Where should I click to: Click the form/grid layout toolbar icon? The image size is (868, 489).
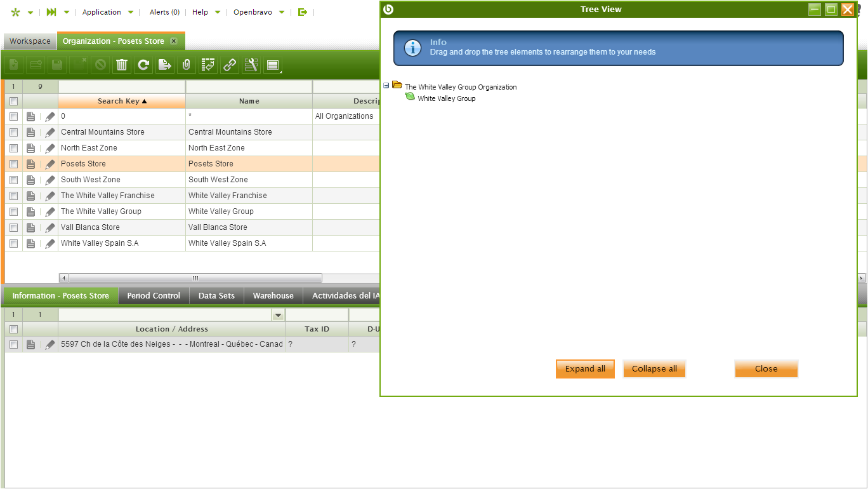[x=273, y=65]
